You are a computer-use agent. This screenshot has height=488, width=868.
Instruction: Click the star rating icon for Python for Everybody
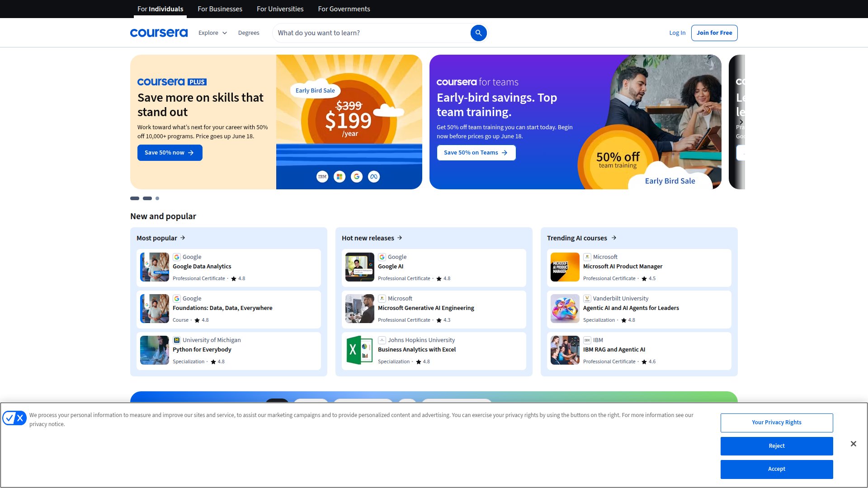[x=213, y=362]
